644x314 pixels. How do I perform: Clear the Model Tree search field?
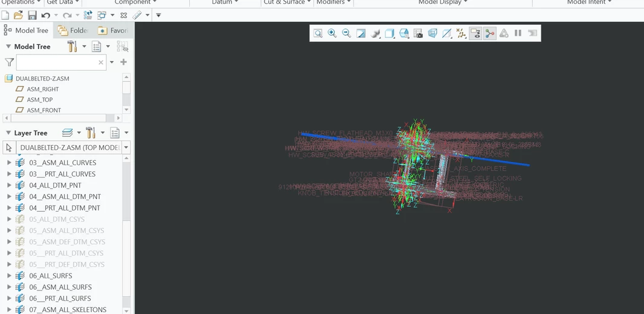pos(101,62)
